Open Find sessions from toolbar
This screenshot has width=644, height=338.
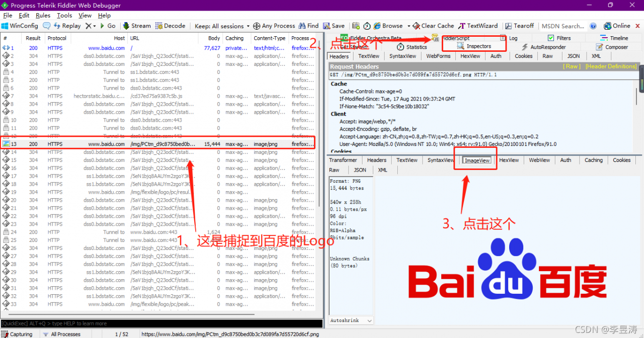point(309,26)
